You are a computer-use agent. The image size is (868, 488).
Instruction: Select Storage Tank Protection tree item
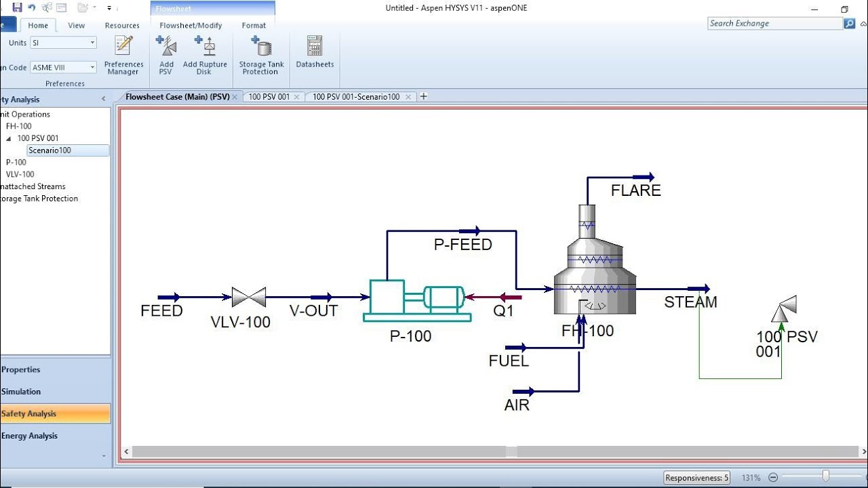[39, 199]
